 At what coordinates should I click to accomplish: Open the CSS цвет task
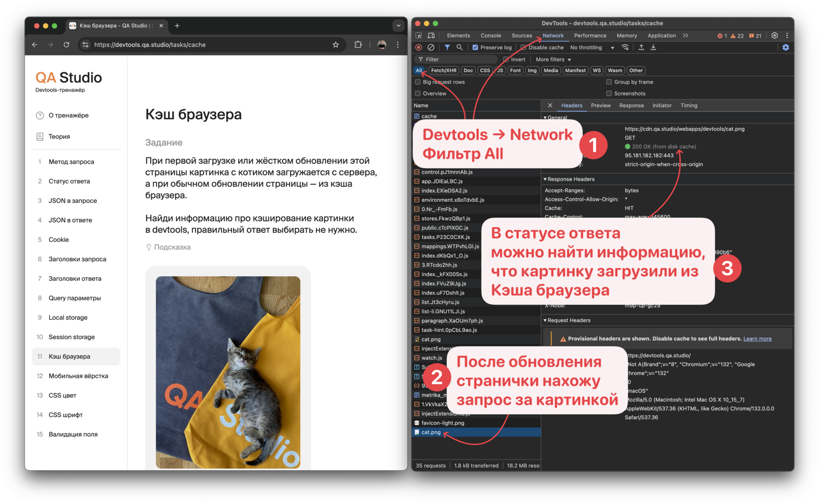click(x=62, y=396)
